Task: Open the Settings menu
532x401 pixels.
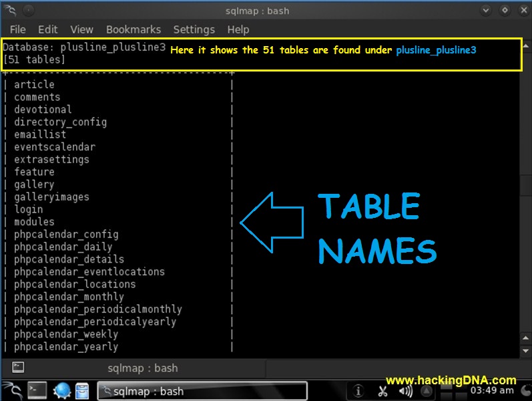Action: point(194,29)
